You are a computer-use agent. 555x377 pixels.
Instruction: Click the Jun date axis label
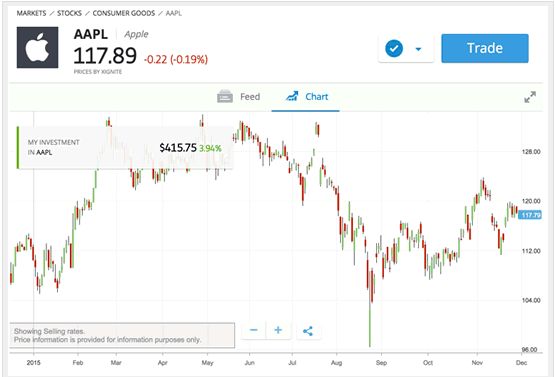tap(250, 363)
